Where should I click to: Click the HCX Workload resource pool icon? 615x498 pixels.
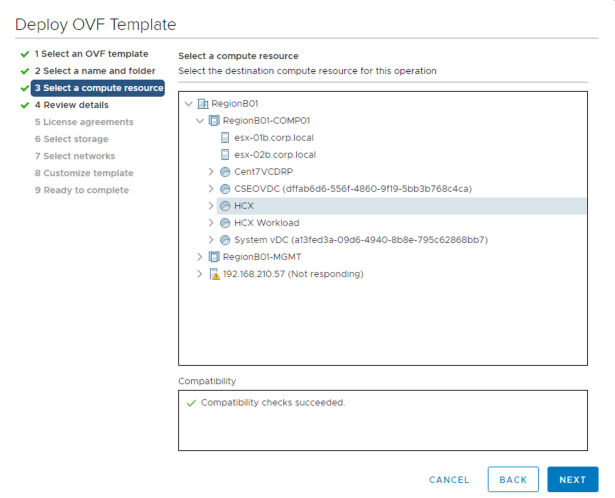coord(225,222)
